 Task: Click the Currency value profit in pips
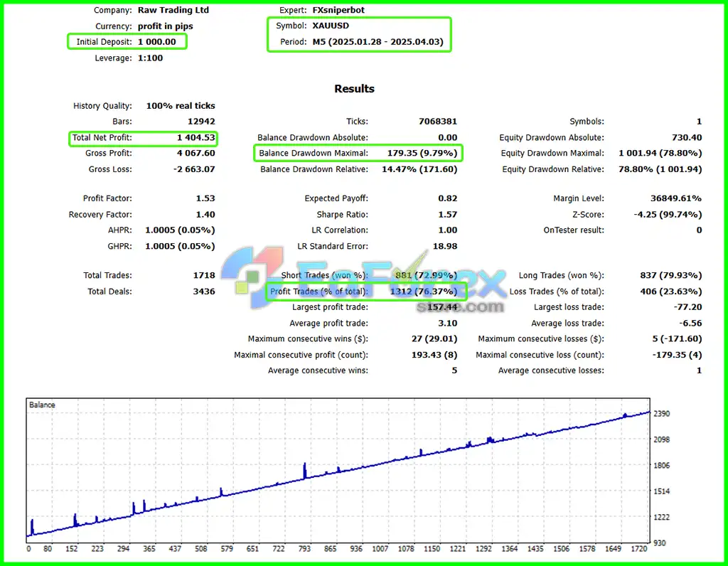[x=165, y=26]
